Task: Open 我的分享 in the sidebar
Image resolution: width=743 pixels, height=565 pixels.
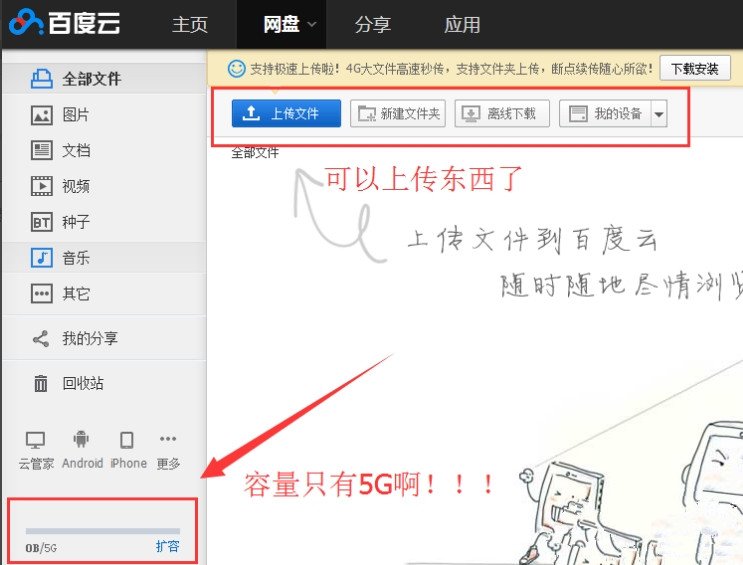Action: click(90, 338)
